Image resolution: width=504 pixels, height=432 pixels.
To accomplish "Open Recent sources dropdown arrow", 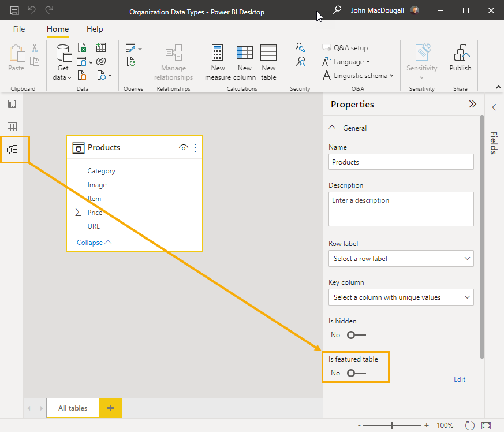I will 110,76.
